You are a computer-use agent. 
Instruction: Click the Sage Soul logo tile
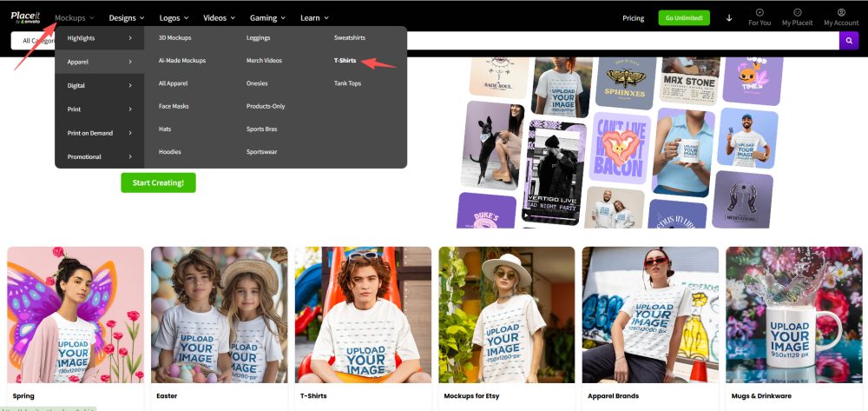pyautogui.click(x=499, y=77)
